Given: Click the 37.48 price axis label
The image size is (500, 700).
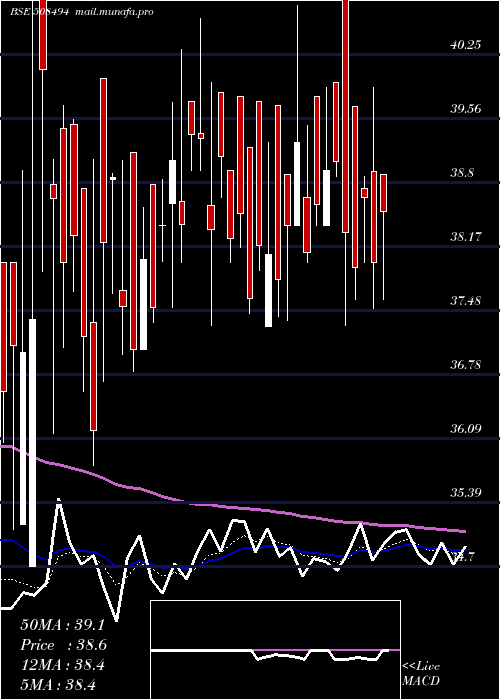Looking at the screenshot, I should coord(465,300).
